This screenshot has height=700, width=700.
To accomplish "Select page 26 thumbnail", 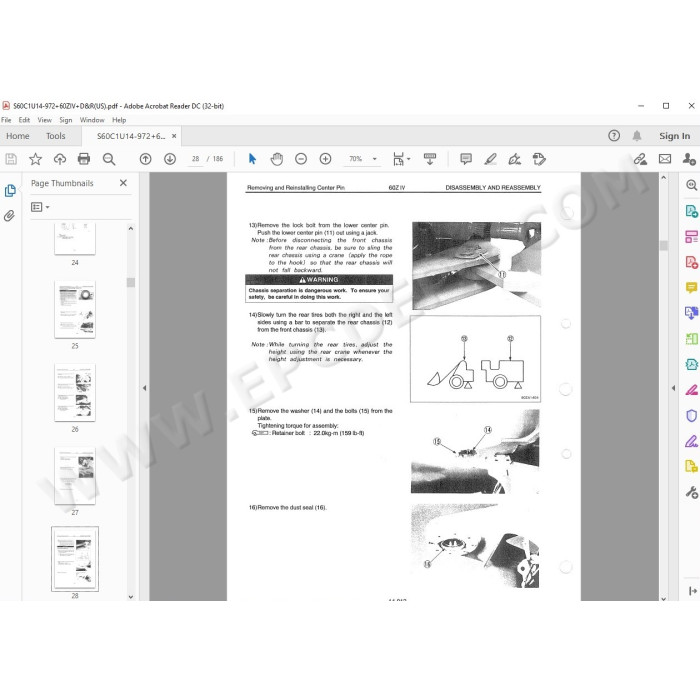I will tap(75, 392).
